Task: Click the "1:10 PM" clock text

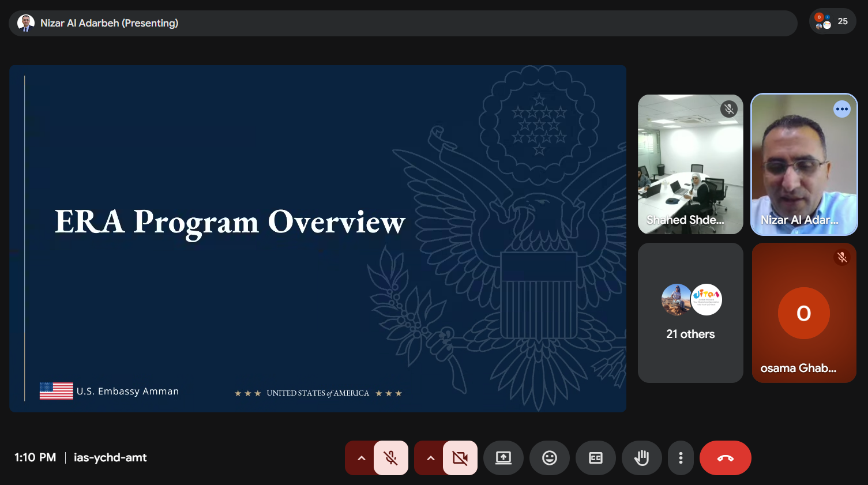Action: click(x=35, y=457)
